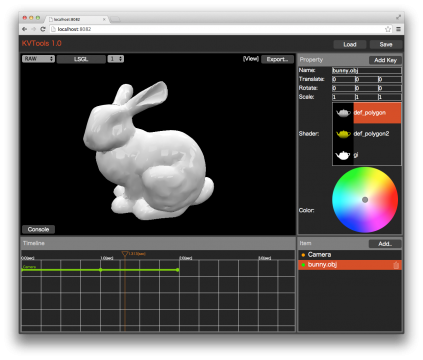The image size is (423, 360).
Task: Open the numeric dropdown next to LSGL
Action: [x=116, y=59]
